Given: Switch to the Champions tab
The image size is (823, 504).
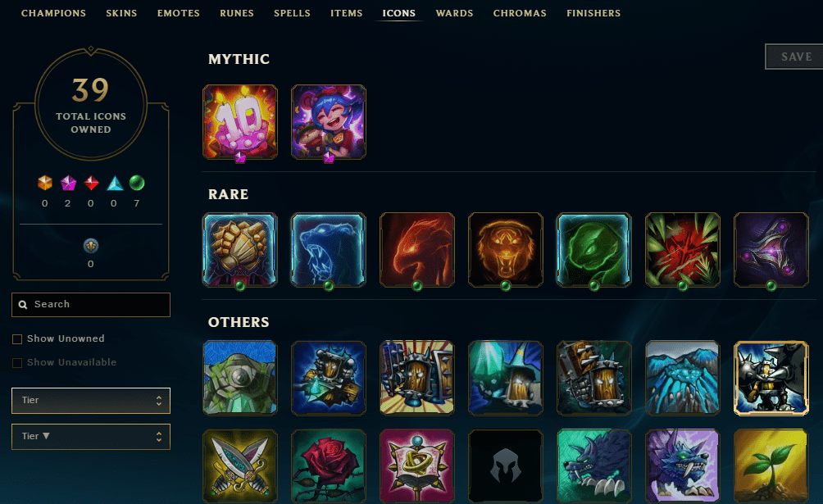Looking at the screenshot, I should click(53, 13).
